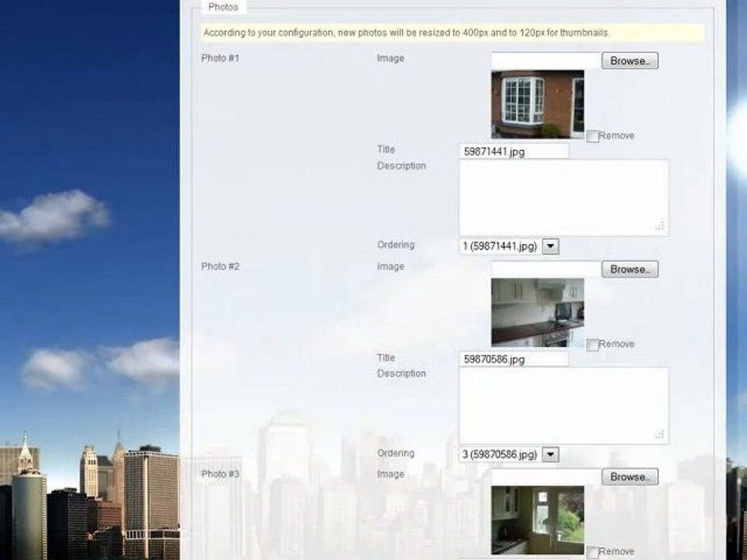The height and width of the screenshot is (560, 747).
Task: Click resize grip of Photo #1 description box
Action: pyautogui.click(x=660, y=226)
